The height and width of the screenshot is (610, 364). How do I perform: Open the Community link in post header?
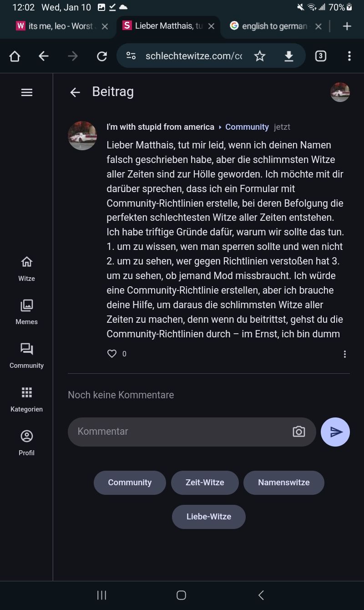coord(247,127)
